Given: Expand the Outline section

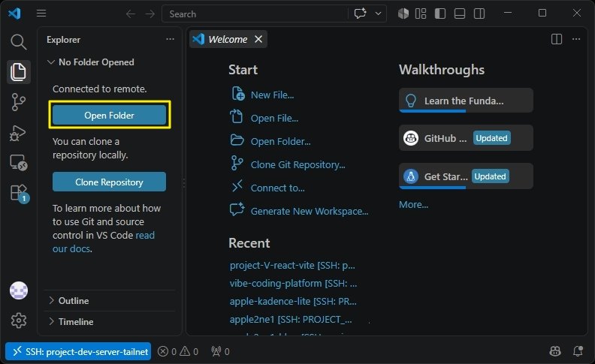Looking at the screenshot, I should 109,301.
